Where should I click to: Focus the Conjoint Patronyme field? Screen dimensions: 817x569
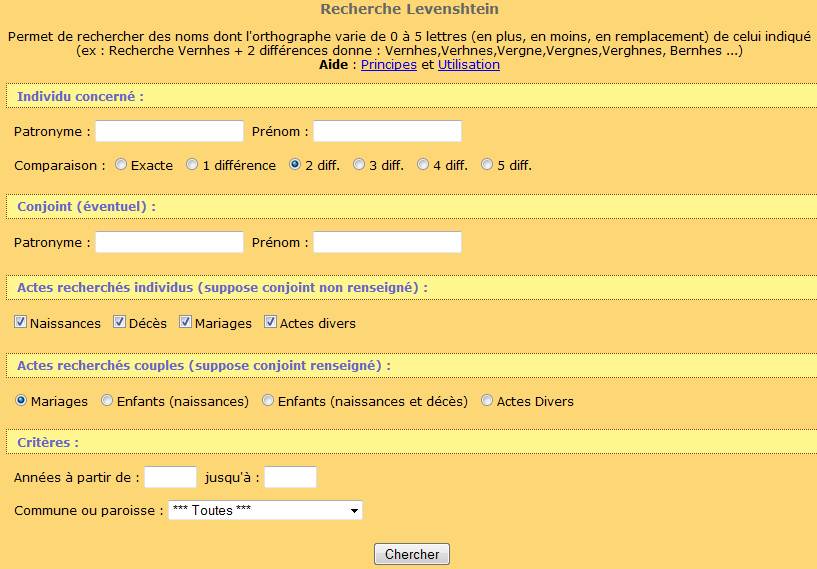click(169, 242)
